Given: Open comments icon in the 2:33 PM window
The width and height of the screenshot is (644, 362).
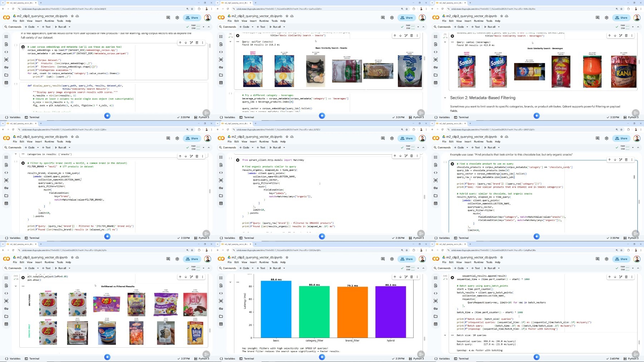Looking at the screenshot, I should pos(168,138).
